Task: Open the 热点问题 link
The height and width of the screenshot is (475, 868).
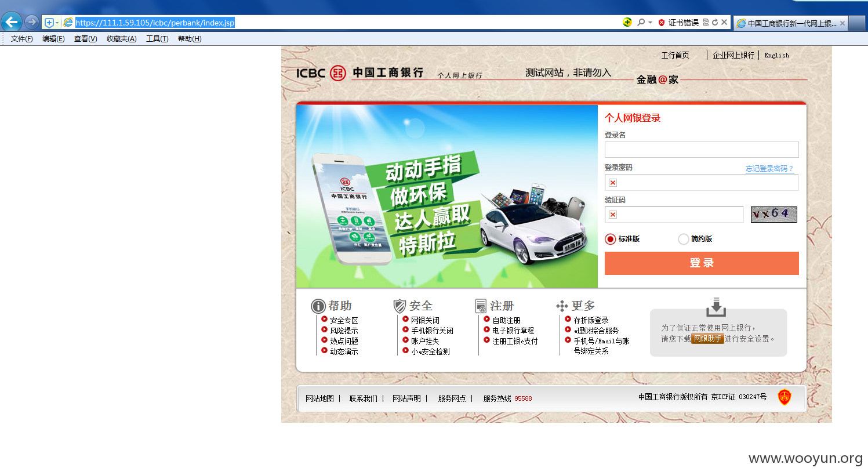Action: point(344,341)
